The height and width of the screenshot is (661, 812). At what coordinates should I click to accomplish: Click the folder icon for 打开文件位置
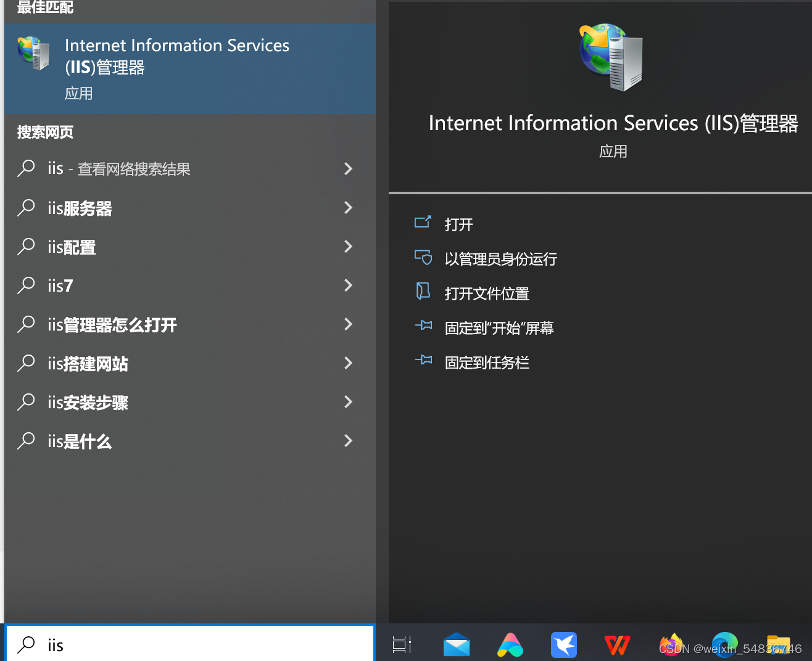pyautogui.click(x=423, y=292)
